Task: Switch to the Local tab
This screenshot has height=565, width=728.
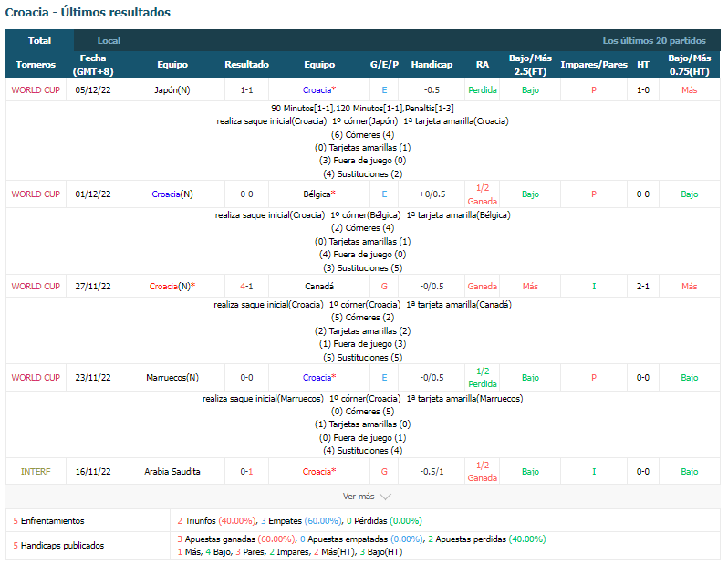Action: point(109,40)
